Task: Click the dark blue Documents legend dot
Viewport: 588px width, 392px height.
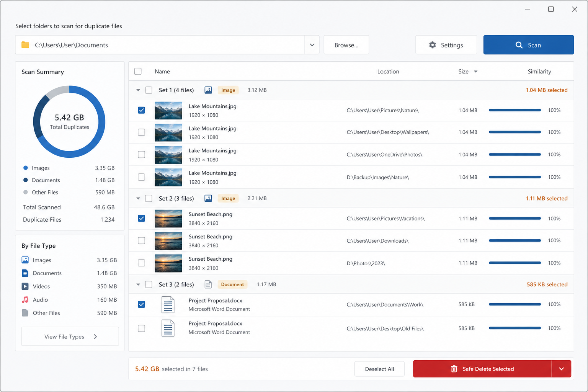Action: pos(26,180)
